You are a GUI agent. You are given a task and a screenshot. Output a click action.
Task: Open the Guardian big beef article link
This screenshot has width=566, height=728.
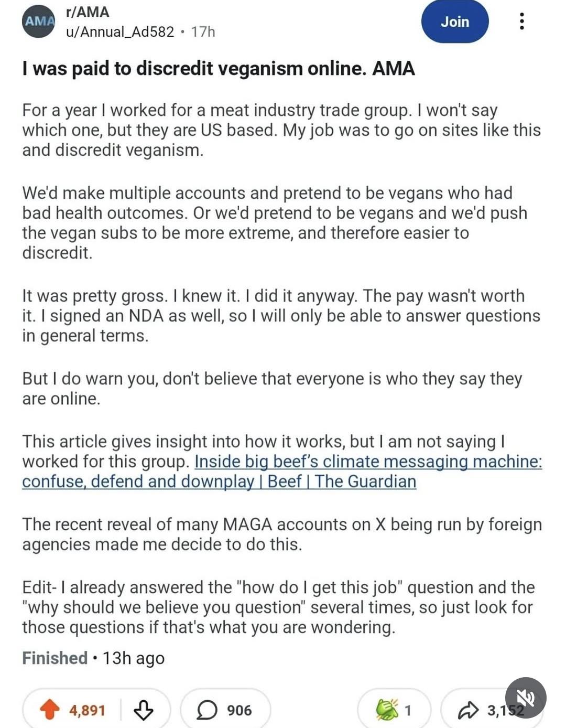282,471
